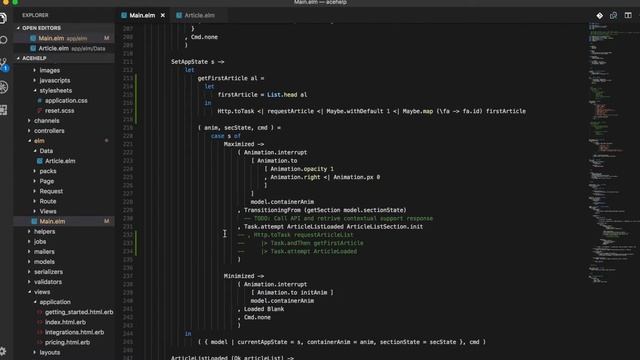This screenshot has width=640, height=360.
Task: Click the diamond Git icon in editor toolbar
Action: click(x=600, y=16)
